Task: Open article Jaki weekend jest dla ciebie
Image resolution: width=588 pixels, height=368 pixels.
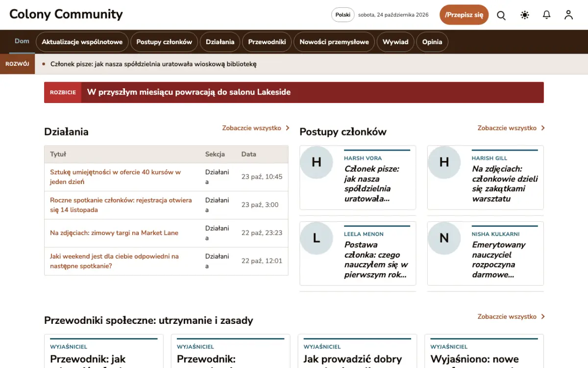Action: pyautogui.click(x=115, y=261)
